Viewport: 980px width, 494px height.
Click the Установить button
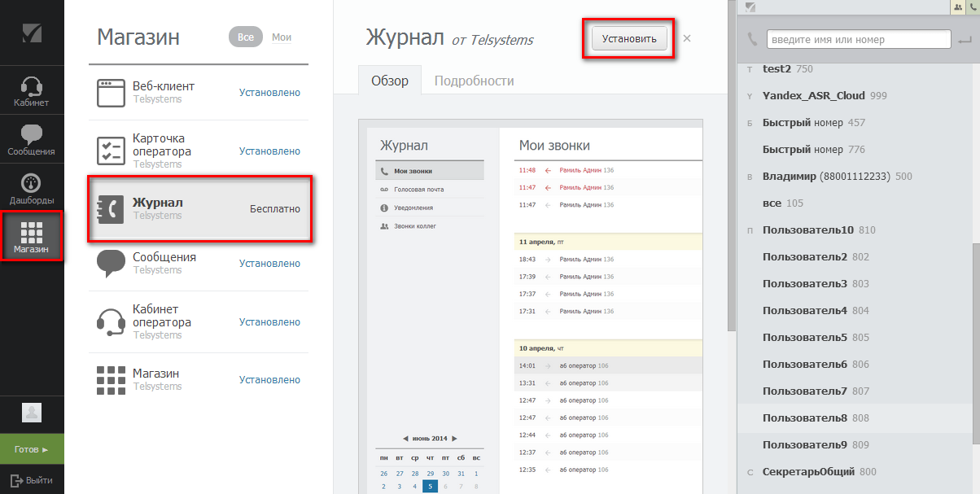click(629, 38)
